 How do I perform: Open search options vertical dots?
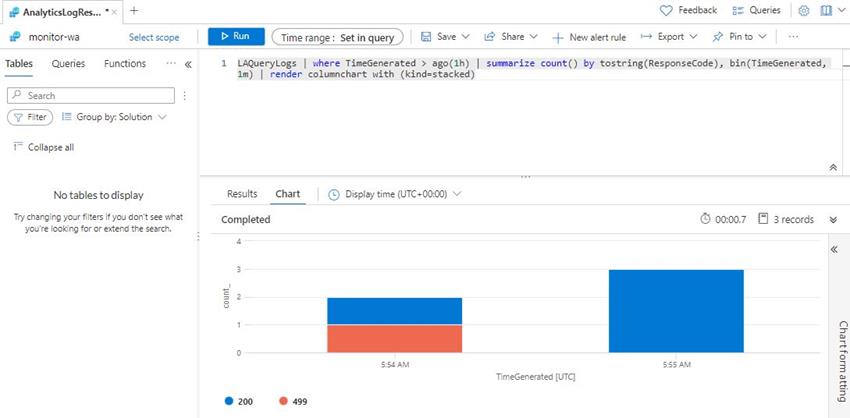(185, 95)
